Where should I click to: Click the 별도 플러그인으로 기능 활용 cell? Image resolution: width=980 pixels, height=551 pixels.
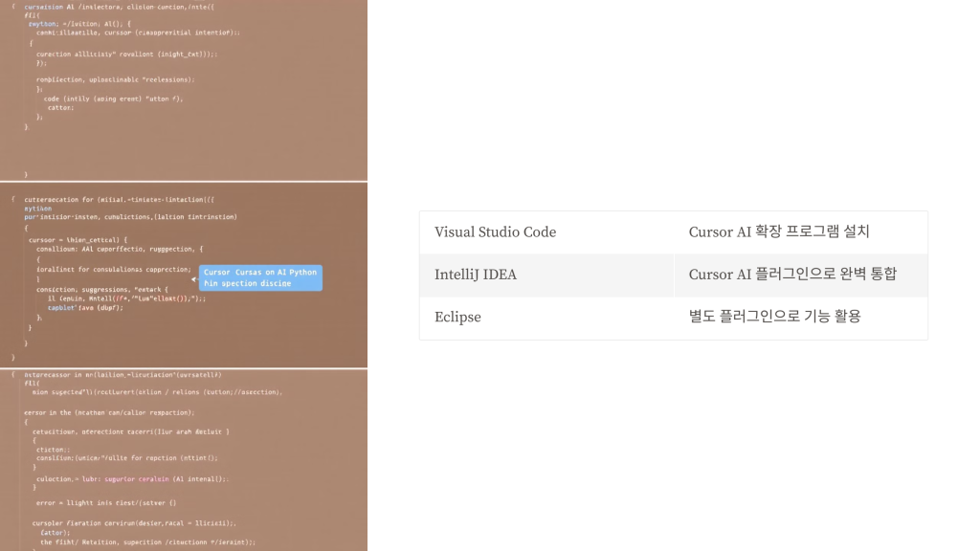801,318
